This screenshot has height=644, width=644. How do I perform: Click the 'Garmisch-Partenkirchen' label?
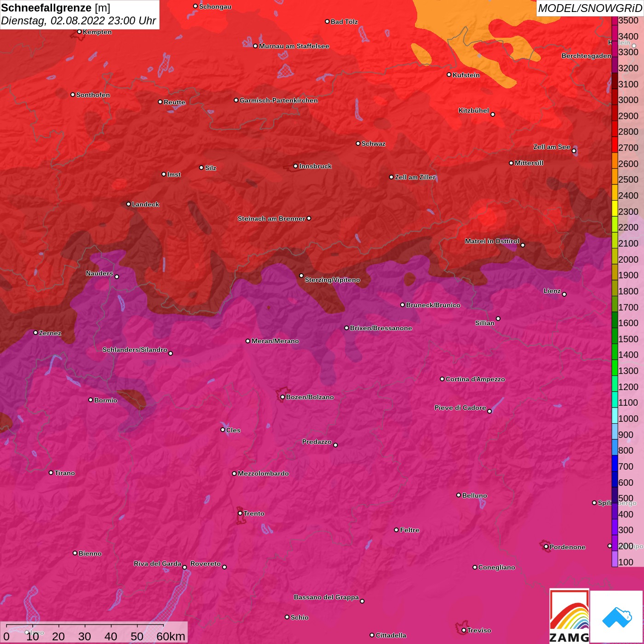[279, 100]
